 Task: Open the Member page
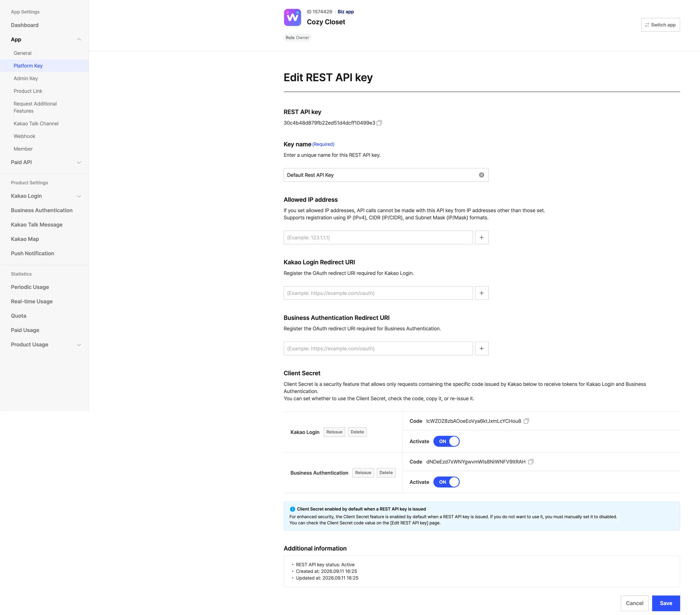23,149
